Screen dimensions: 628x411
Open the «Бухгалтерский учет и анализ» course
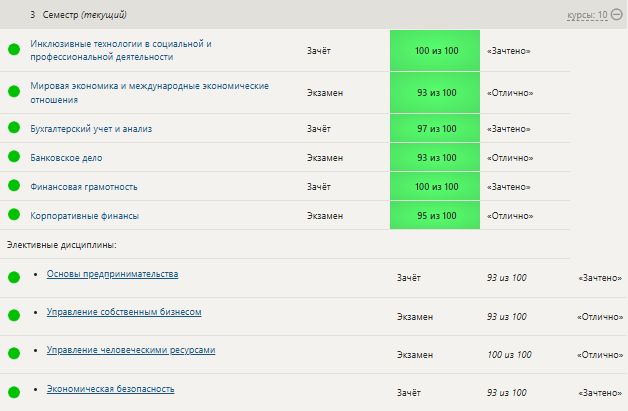tap(91, 129)
